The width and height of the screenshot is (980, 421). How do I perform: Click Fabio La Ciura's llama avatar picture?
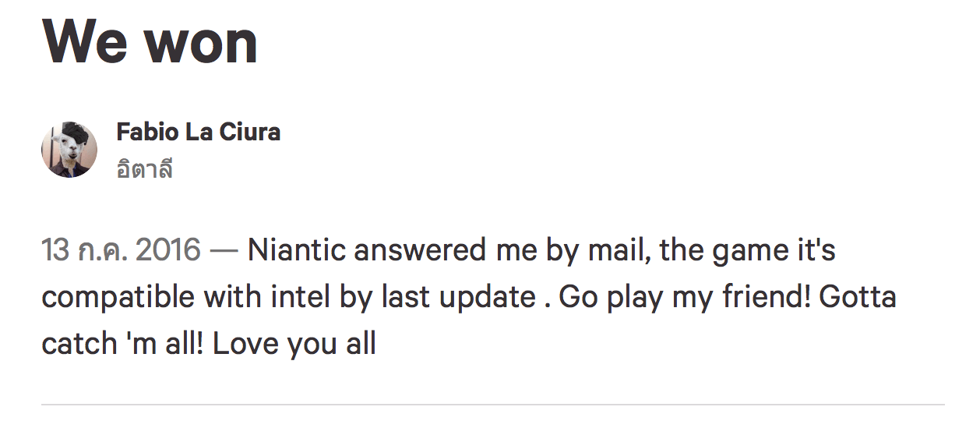[x=69, y=150]
